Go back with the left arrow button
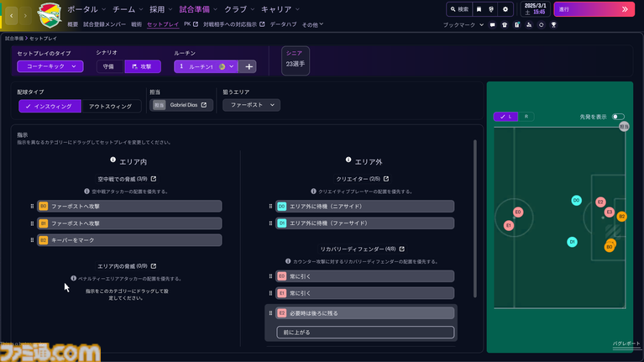644x362 pixels. click(x=12, y=16)
